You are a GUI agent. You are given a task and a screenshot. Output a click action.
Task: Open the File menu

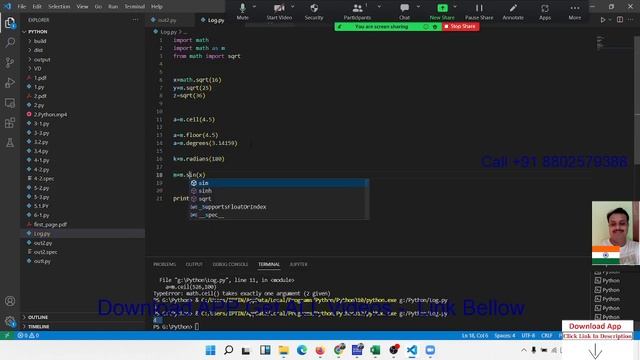click(x=22, y=7)
